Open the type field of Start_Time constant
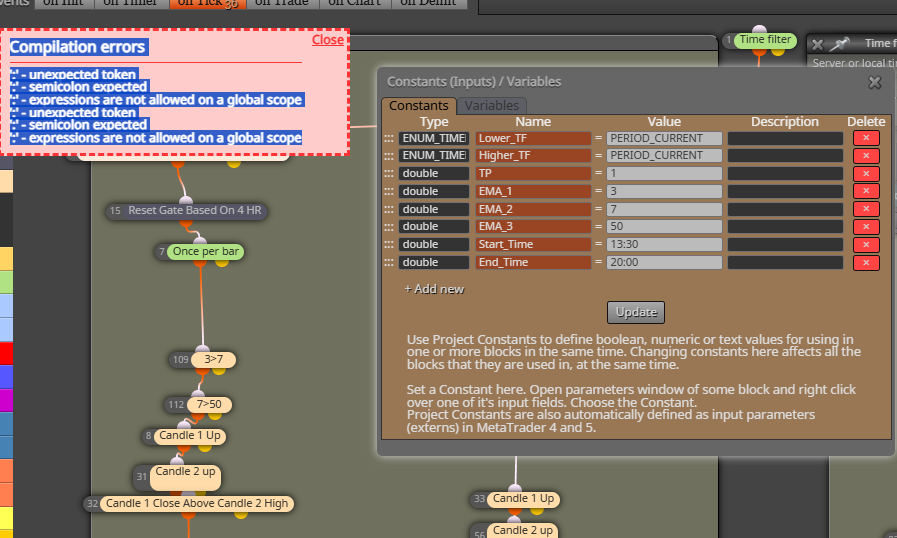The width and height of the screenshot is (897, 538). [x=434, y=244]
